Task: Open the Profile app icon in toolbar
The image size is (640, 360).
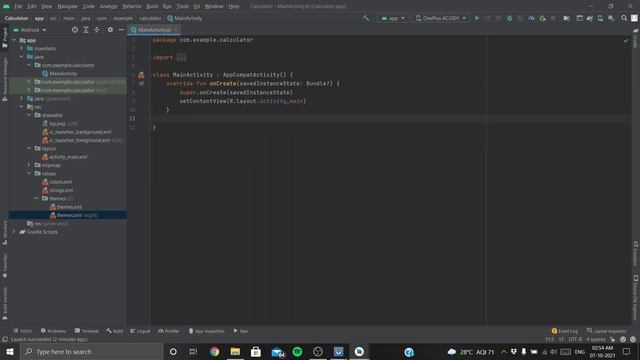Action: click(531, 18)
